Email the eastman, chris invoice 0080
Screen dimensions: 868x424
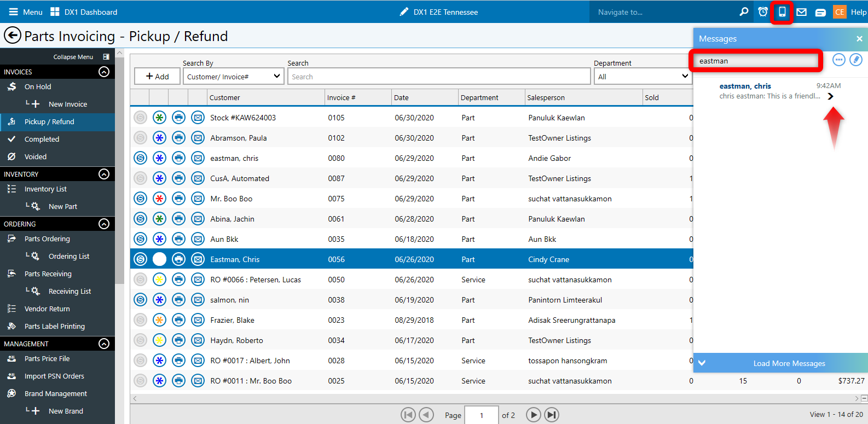pyautogui.click(x=198, y=158)
